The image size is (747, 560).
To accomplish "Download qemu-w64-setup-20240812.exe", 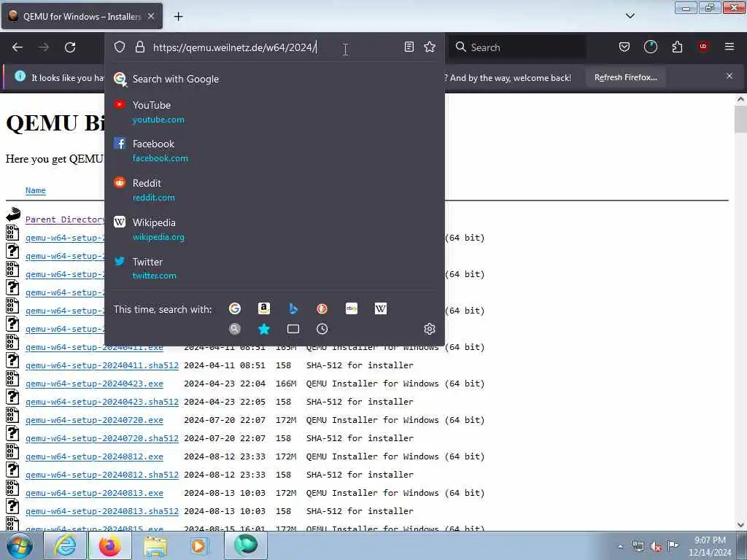I will click(x=94, y=456).
